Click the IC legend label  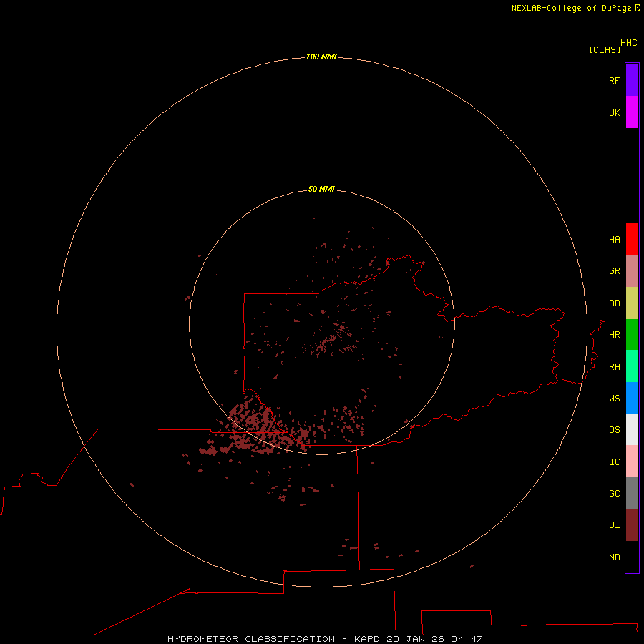point(614,462)
